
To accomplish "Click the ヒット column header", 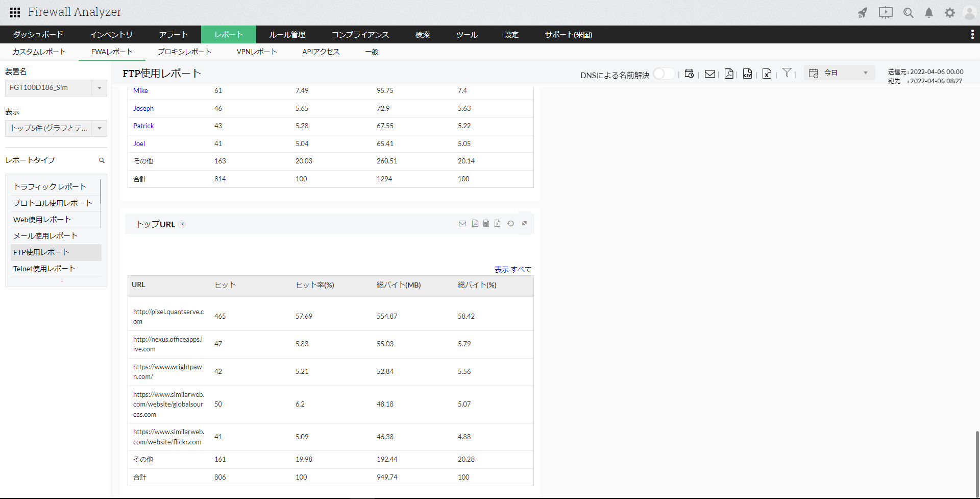I will click(x=225, y=285).
